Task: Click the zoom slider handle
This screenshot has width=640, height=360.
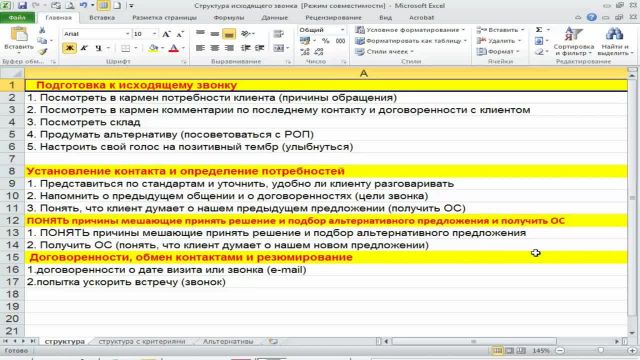Action: [x=600, y=351]
